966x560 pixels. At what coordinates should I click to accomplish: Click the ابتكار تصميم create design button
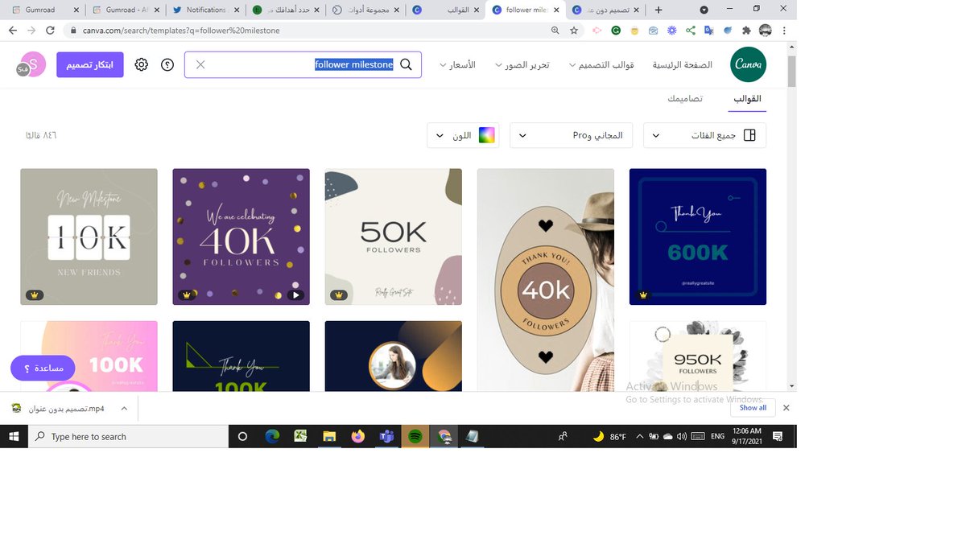[89, 64]
